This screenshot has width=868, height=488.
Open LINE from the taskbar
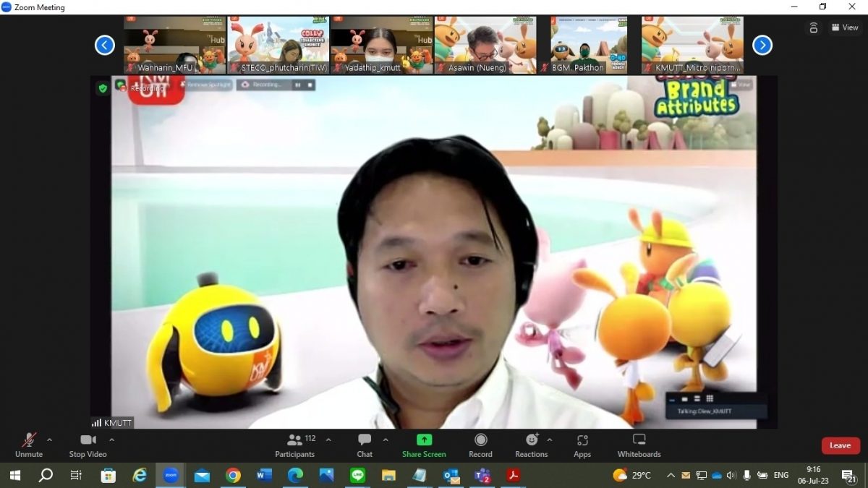[x=357, y=475]
